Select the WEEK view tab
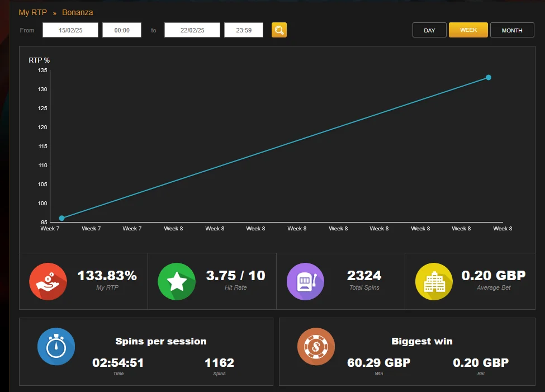This screenshot has height=392, width=545. pos(468,30)
